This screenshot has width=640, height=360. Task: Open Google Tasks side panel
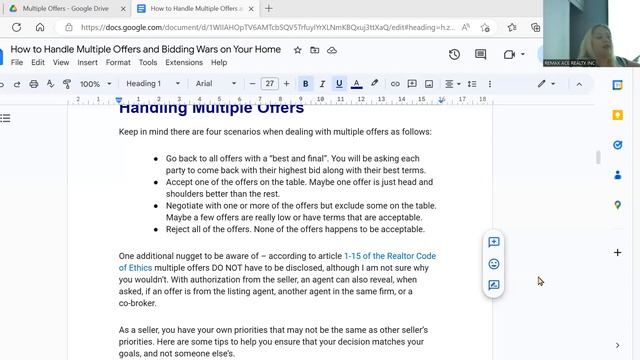[x=618, y=145]
